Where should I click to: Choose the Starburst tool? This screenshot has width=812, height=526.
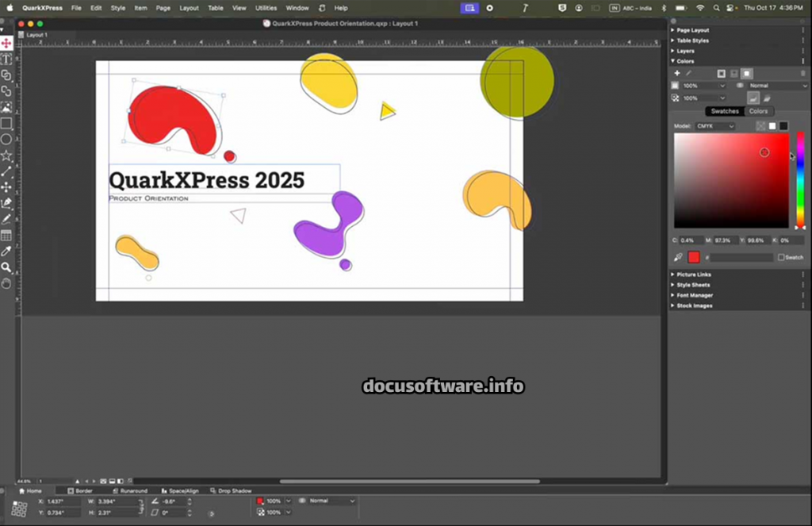tap(6, 155)
